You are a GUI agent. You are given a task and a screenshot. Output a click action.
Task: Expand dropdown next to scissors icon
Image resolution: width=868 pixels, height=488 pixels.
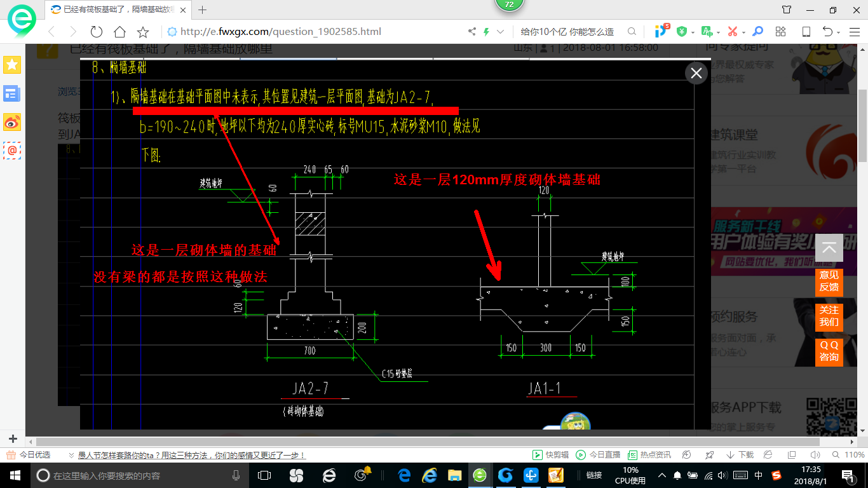pos(743,32)
